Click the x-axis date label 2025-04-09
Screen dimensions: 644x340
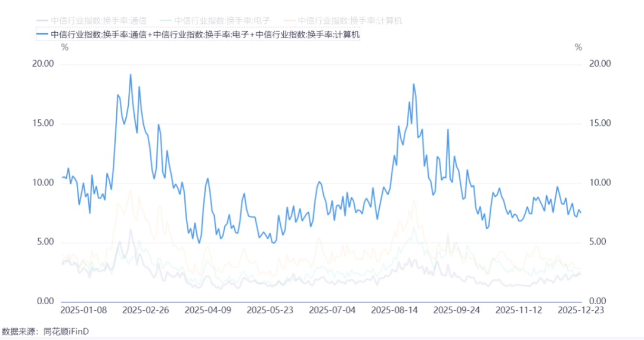(x=208, y=310)
